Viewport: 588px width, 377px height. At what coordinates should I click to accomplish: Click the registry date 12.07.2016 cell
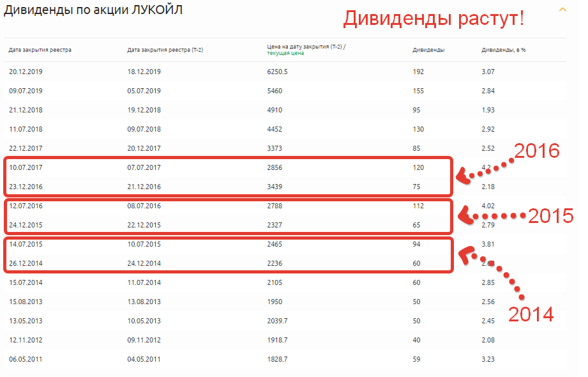[x=26, y=206]
